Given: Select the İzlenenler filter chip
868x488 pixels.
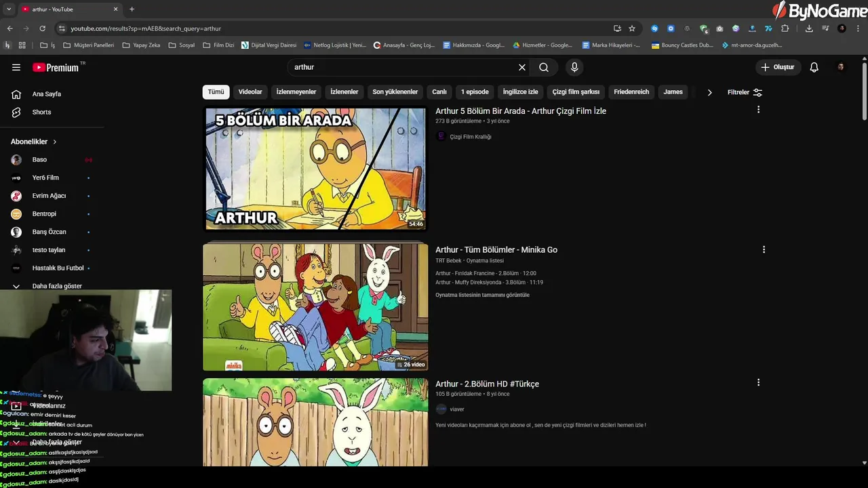Looking at the screenshot, I should click(344, 92).
